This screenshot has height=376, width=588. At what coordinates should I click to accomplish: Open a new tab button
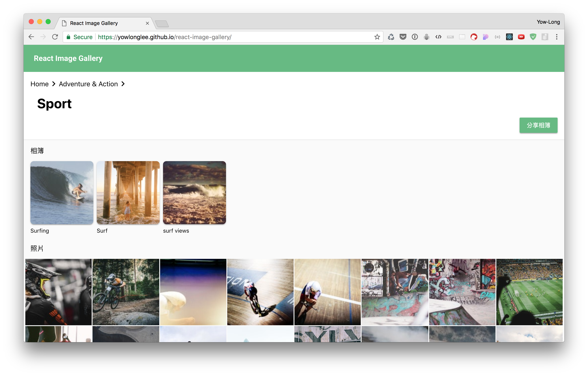pyautogui.click(x=162, y=24)
